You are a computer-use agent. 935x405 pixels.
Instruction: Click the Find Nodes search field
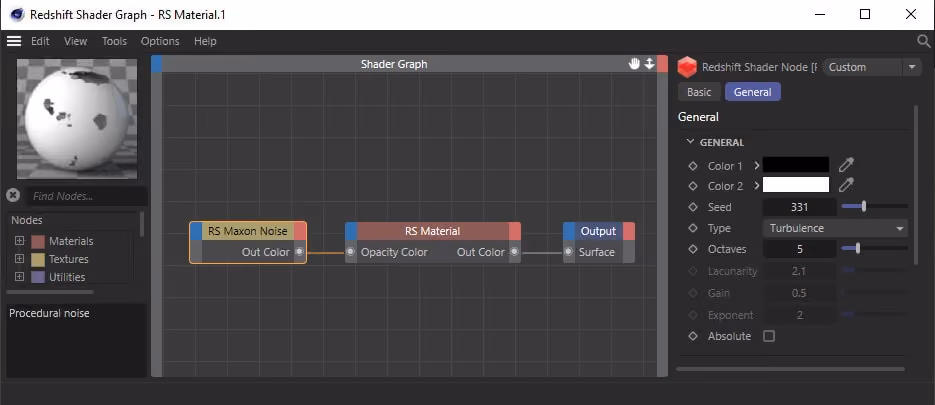tap(85, 196)
